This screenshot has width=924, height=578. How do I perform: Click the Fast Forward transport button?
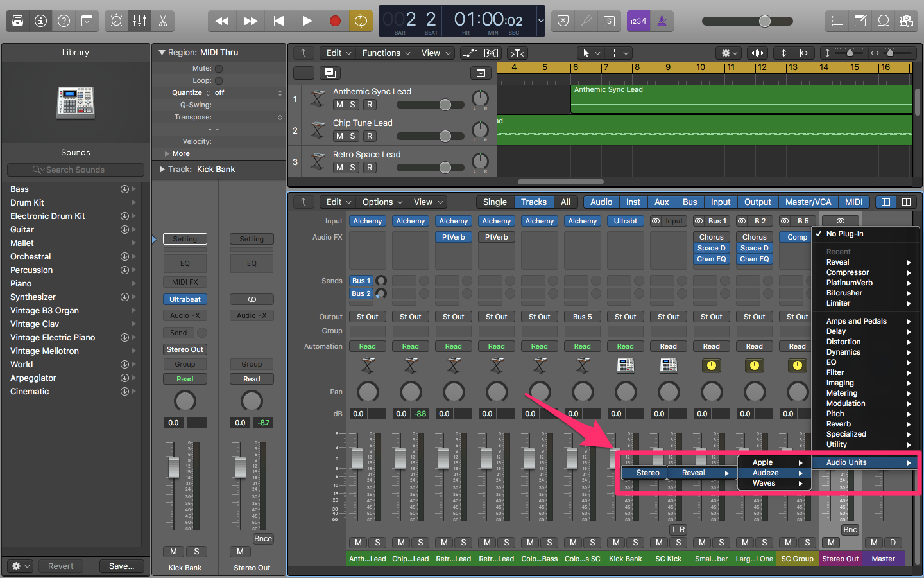point(250,21)
